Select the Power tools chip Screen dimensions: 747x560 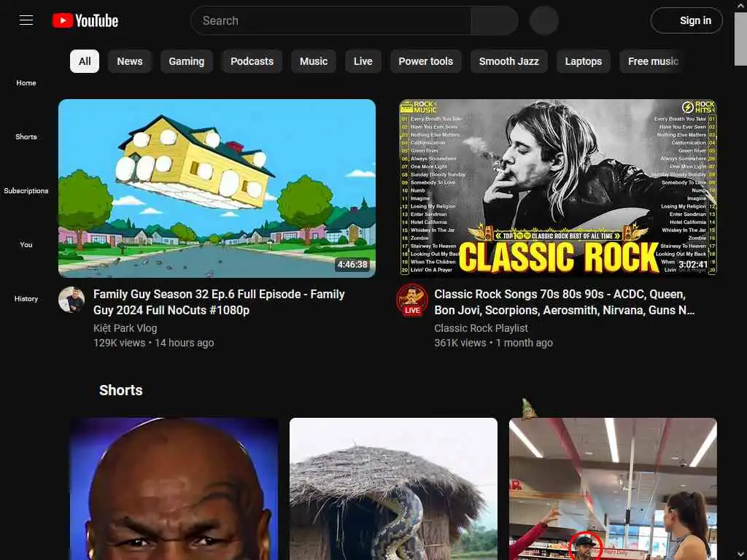point(426,61)
